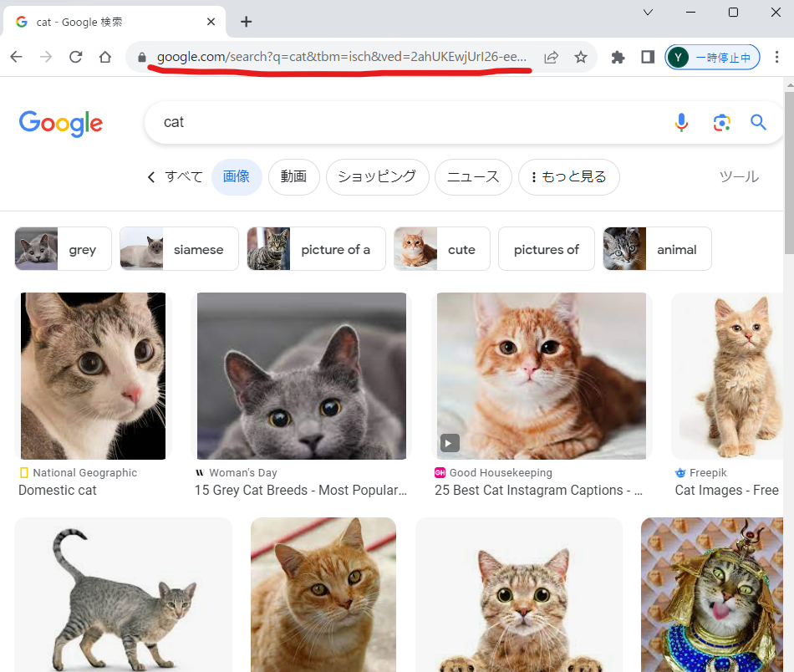Open the ツール options

point(739,177)
